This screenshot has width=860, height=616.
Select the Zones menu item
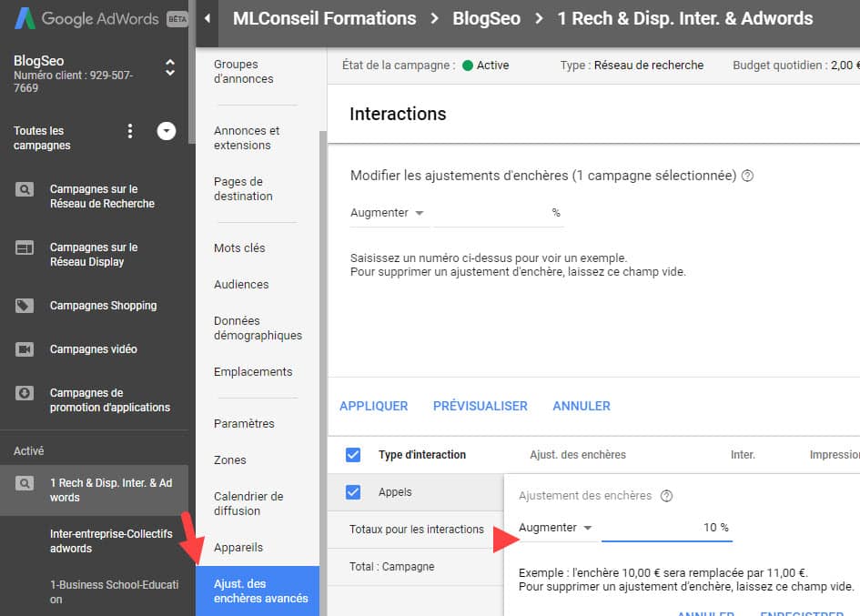[x=230, y=459]
